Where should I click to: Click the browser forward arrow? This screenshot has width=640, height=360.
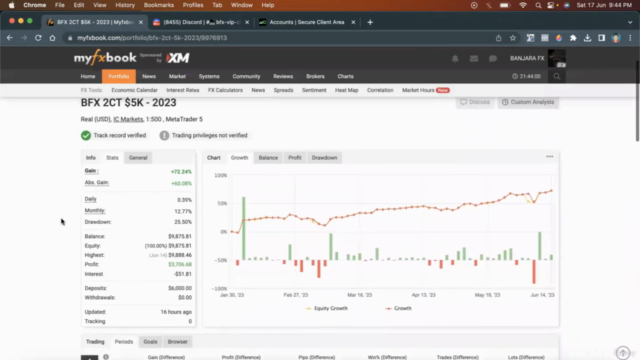point(24,38)
